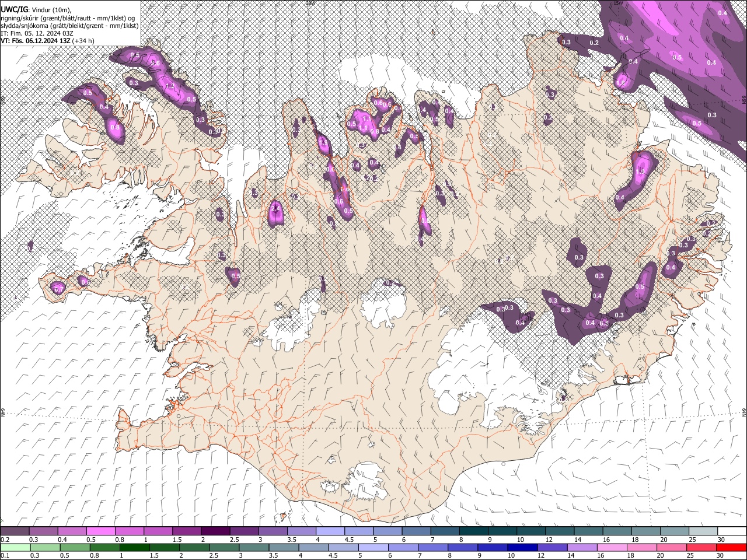
Task: Click upper legend swatch between 0.3 and 0.4
Action: point(44,531)
